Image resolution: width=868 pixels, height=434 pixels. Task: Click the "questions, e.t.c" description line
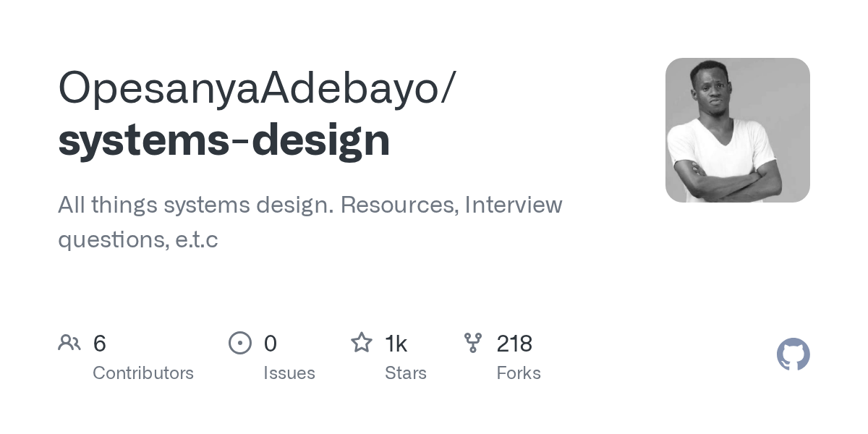(x=138, y=239)
